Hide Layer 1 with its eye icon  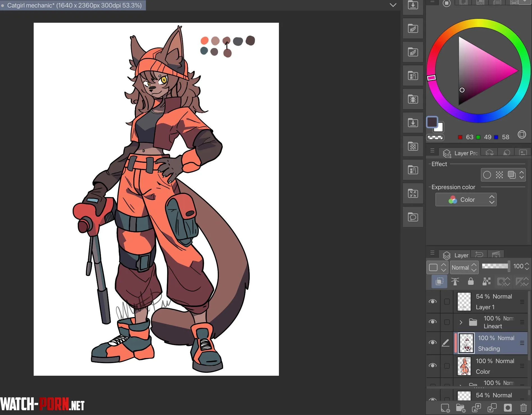[433, 301]
